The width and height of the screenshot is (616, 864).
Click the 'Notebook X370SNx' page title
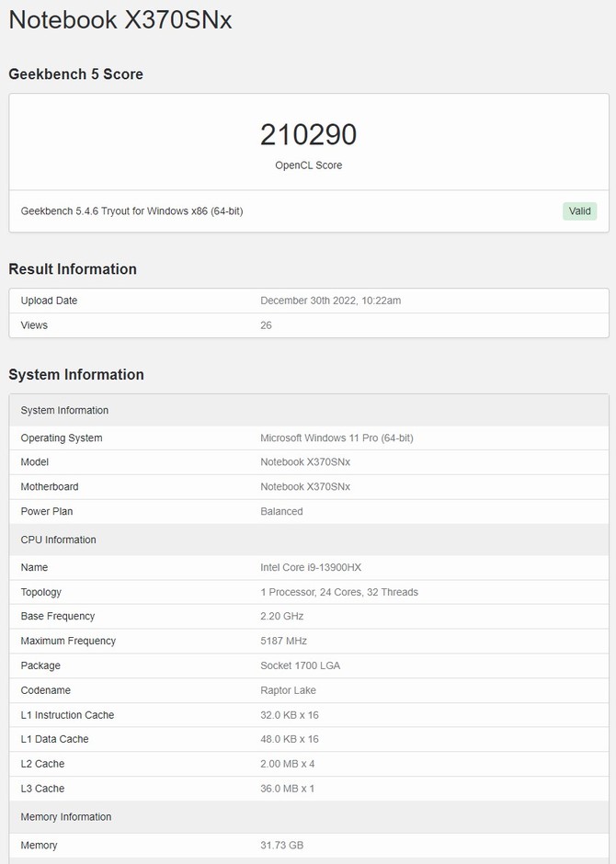click(120, 20)
